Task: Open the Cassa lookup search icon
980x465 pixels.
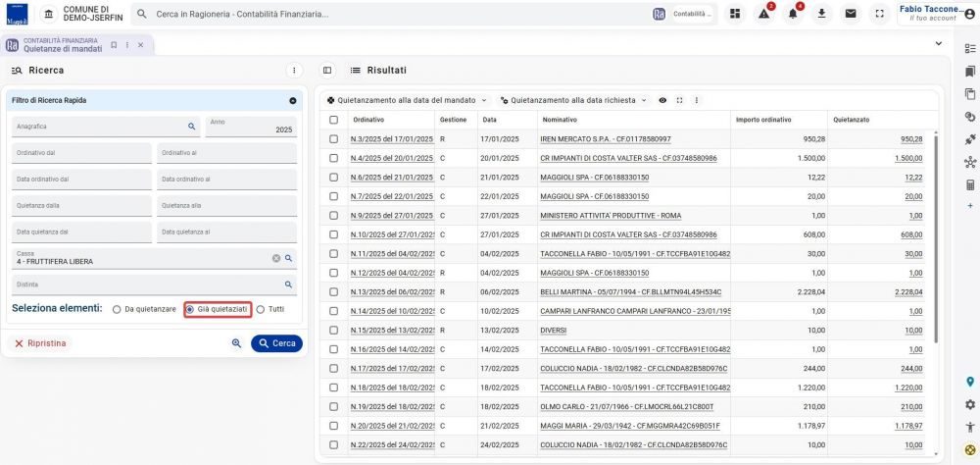Action: (289, 258)
